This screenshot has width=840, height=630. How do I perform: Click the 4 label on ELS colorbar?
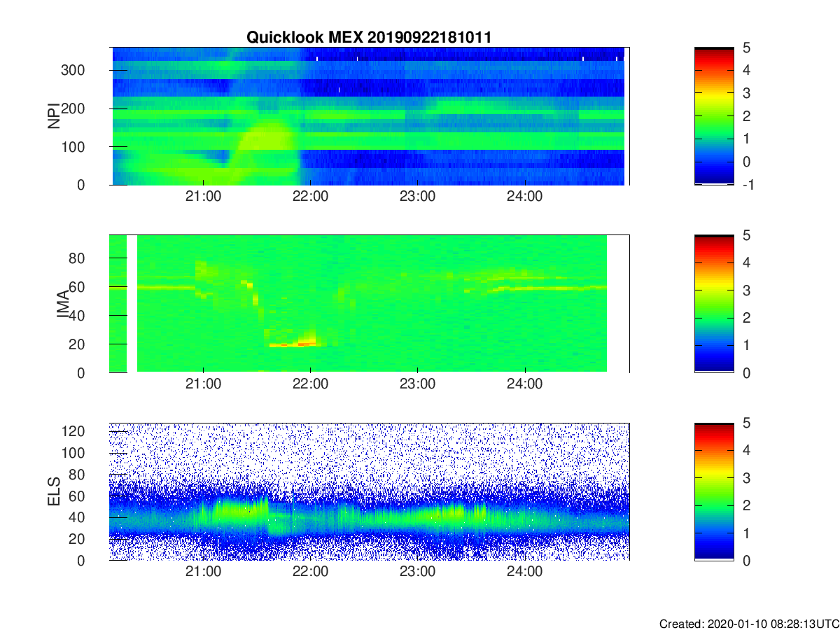(745, 451)
